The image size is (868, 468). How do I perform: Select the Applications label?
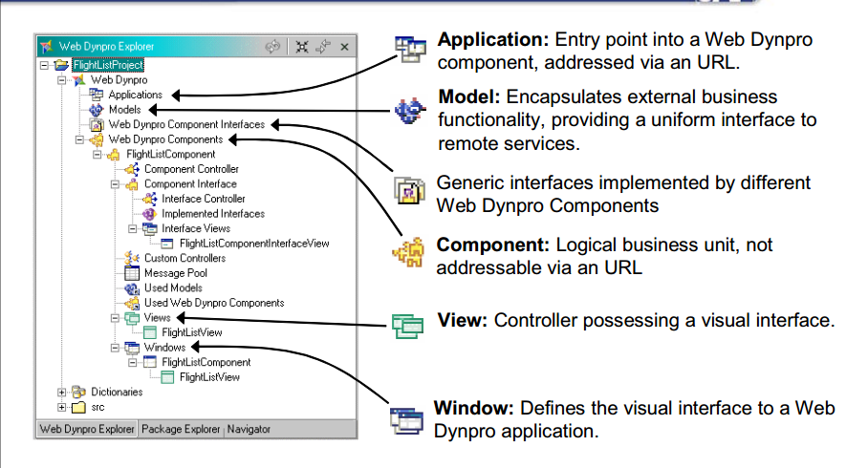pos(135,95)
